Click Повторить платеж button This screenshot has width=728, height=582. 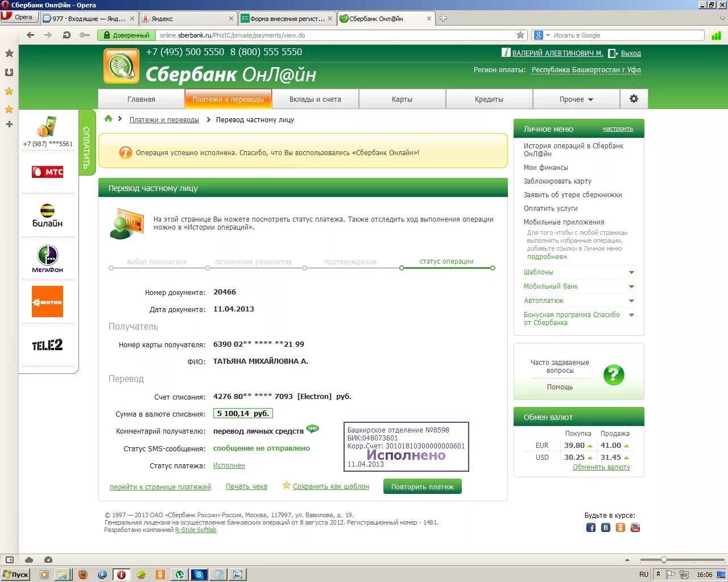[423, 487]
